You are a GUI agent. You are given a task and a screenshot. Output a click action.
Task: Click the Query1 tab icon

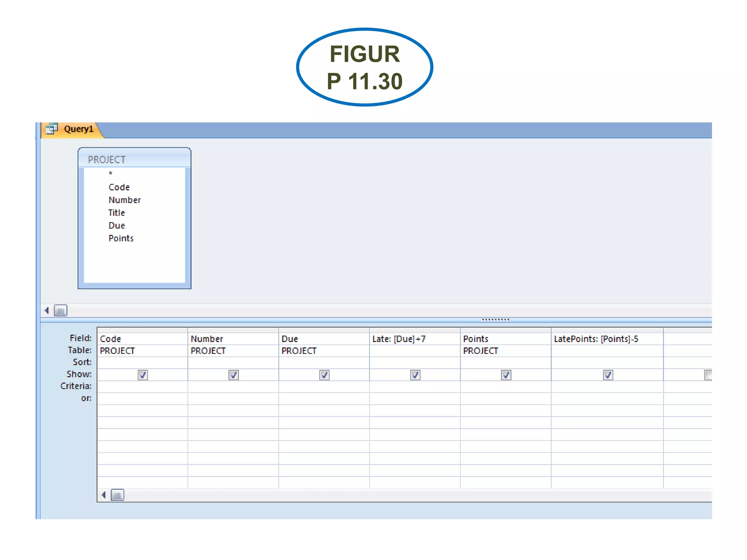click(52, 129)
